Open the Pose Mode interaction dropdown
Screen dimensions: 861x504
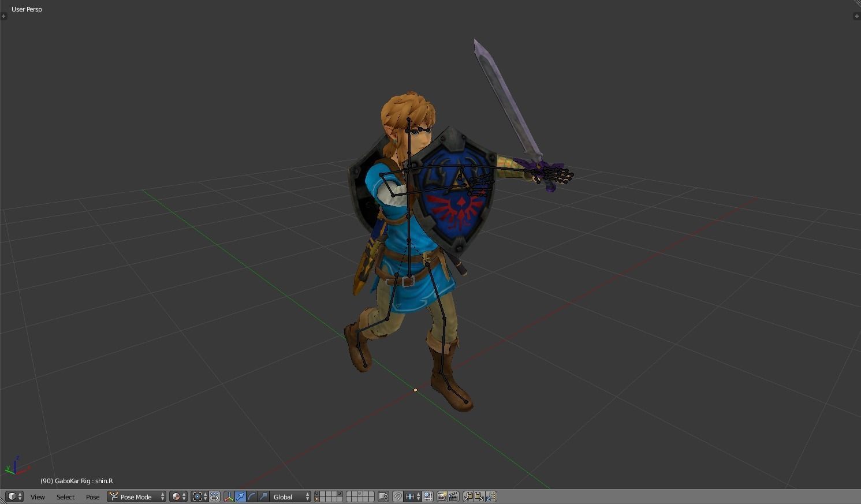(137, 496)
